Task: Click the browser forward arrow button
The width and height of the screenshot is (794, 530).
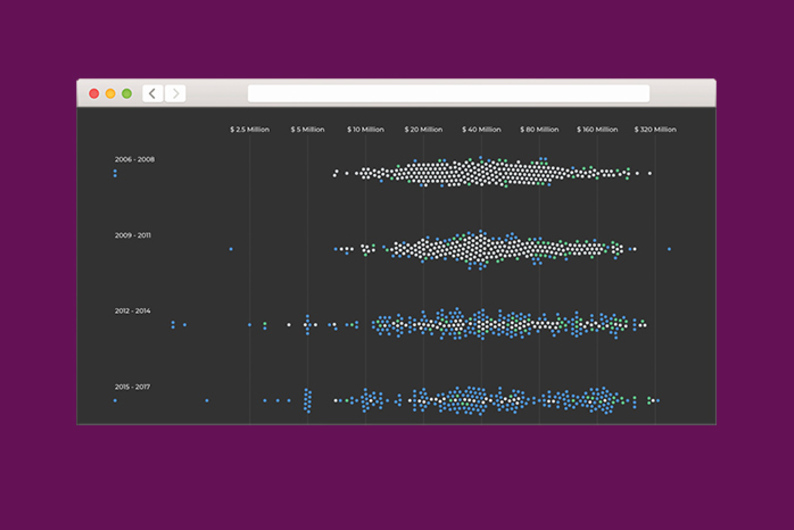Action: 176,93
